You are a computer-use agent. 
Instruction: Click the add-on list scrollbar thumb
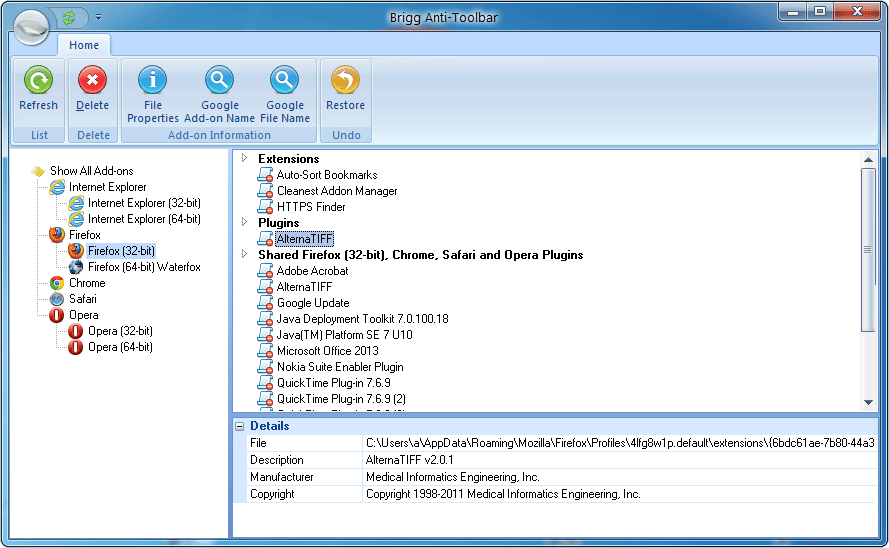[x=868, y=249]
